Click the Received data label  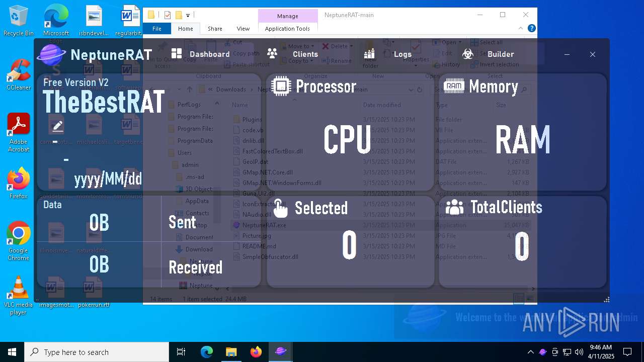(195, 267)
